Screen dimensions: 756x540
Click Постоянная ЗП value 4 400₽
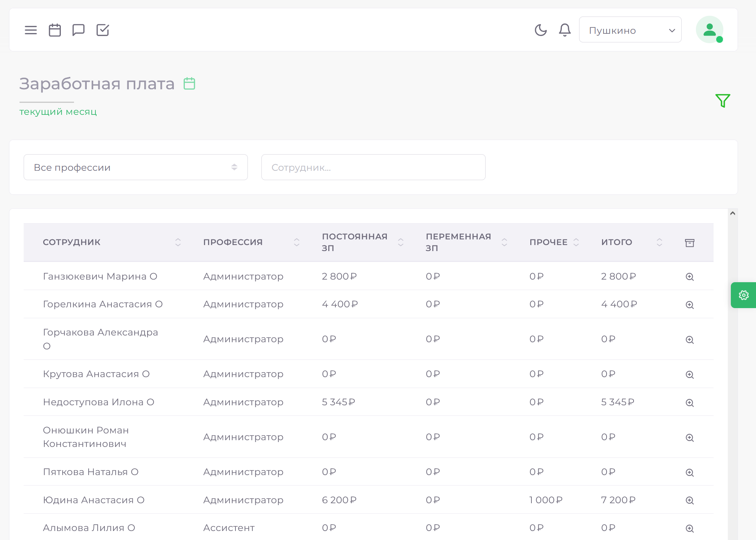tap(340, 304)
